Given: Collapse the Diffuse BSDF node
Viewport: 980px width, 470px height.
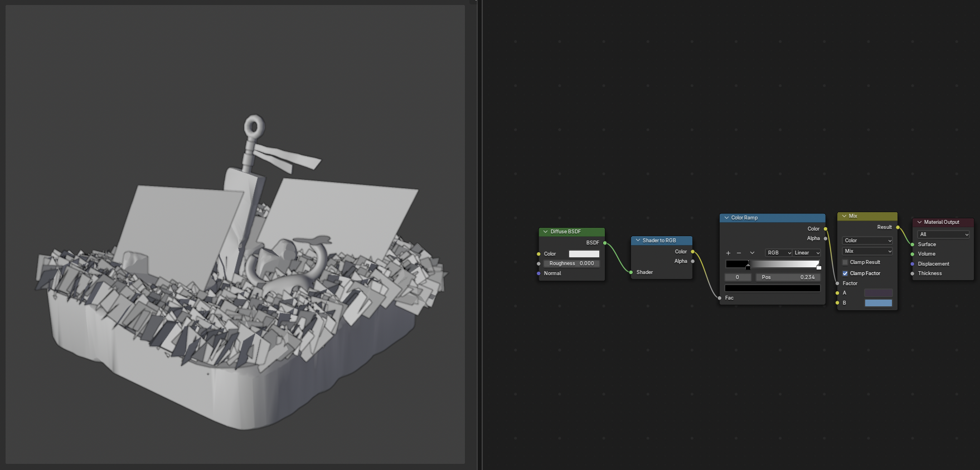Looking at the screenshot, I should (545, 232).
